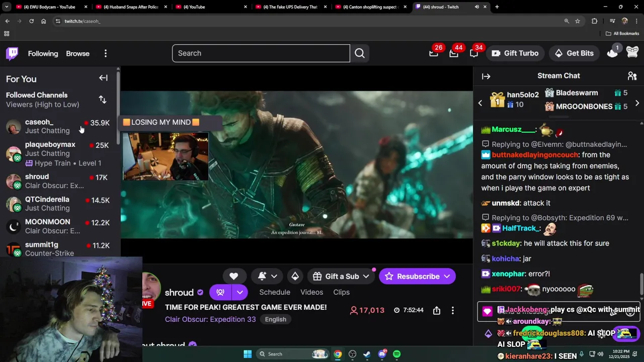Image resolution: width=644 pixels, height=362 pixels.
Task: Open MOONMOON channel in sidebar
Action: [x=59, y=226]
